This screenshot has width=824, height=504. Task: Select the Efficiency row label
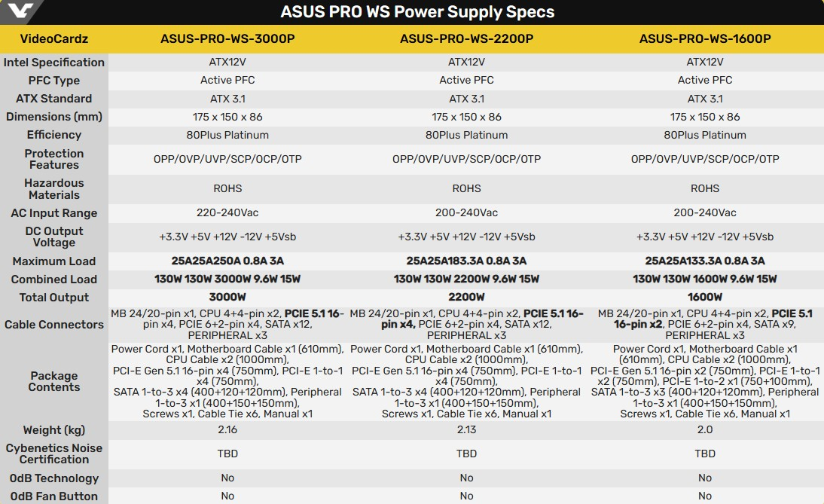pyautogui.click(x=54, y=135)
